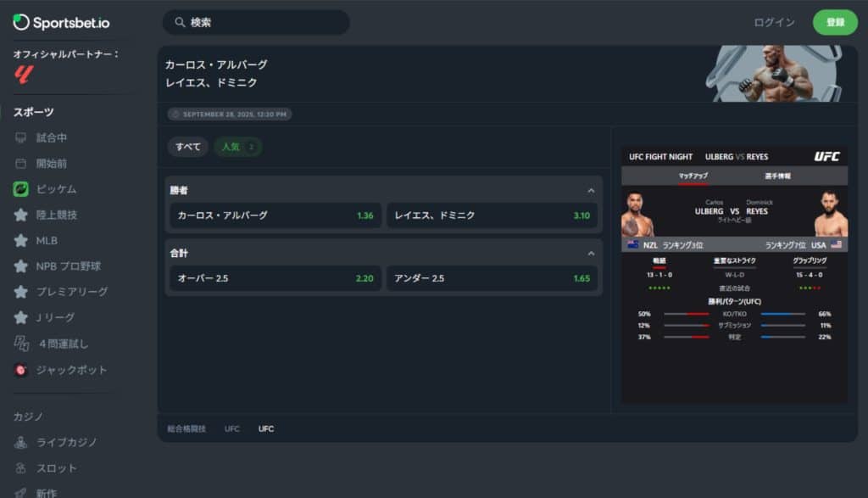Switch to 選手情報 tab in widget
The width and height of the screenshot is (868, 498).
point(778,176)
